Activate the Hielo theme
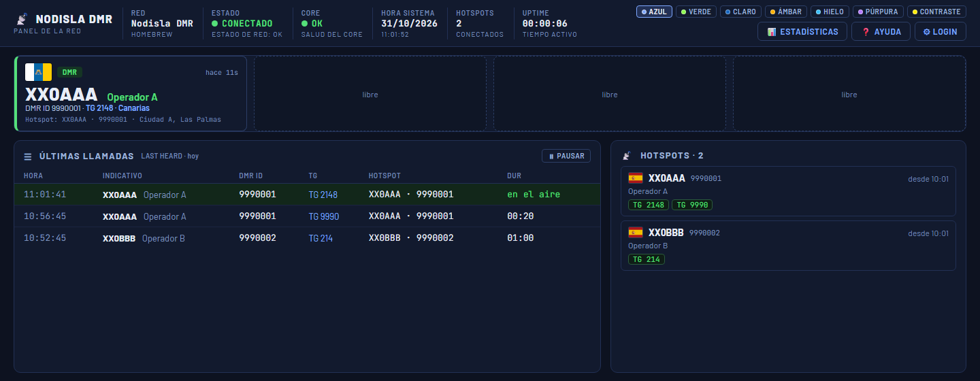This screenshot has height=381, width=980. coord(830,12)
